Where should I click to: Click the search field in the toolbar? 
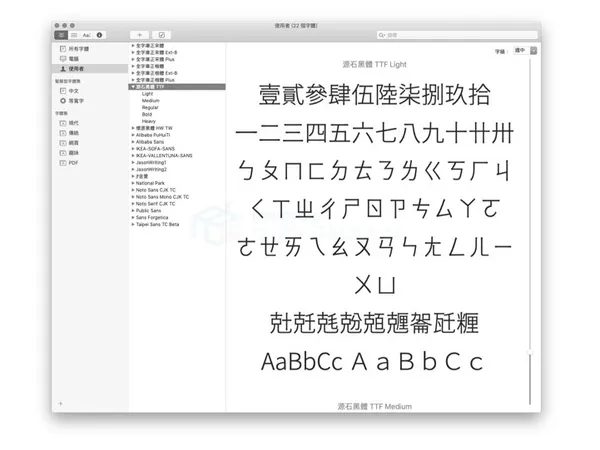[x=457, y=35]
